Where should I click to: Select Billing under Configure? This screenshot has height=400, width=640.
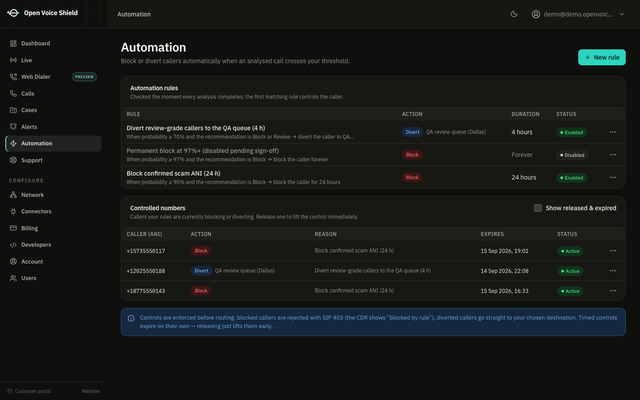pos(53,228)
